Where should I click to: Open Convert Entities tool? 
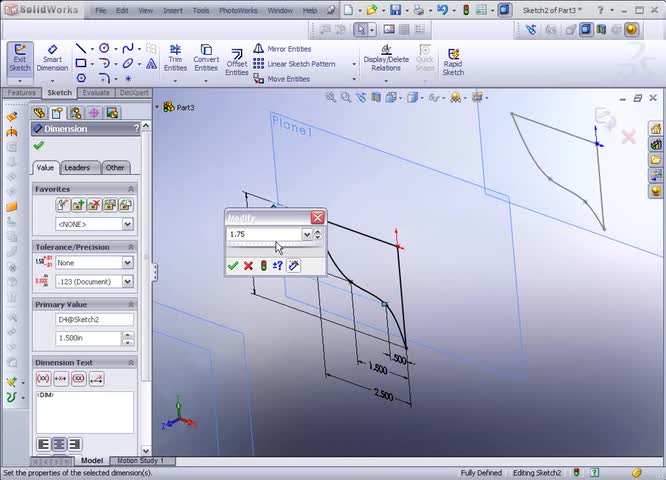pos(206,59)
